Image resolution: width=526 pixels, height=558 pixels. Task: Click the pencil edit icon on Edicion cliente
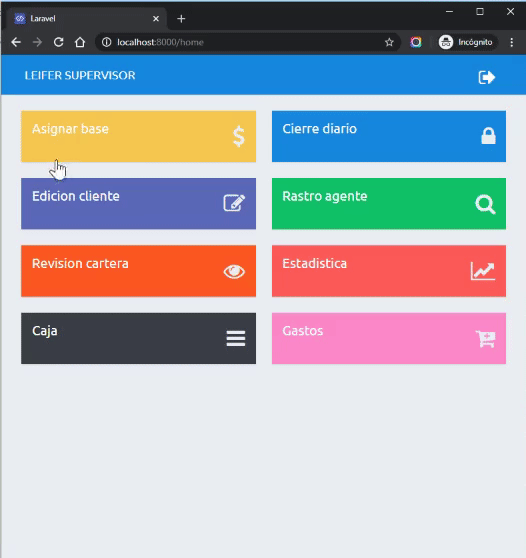pos(234,203)
